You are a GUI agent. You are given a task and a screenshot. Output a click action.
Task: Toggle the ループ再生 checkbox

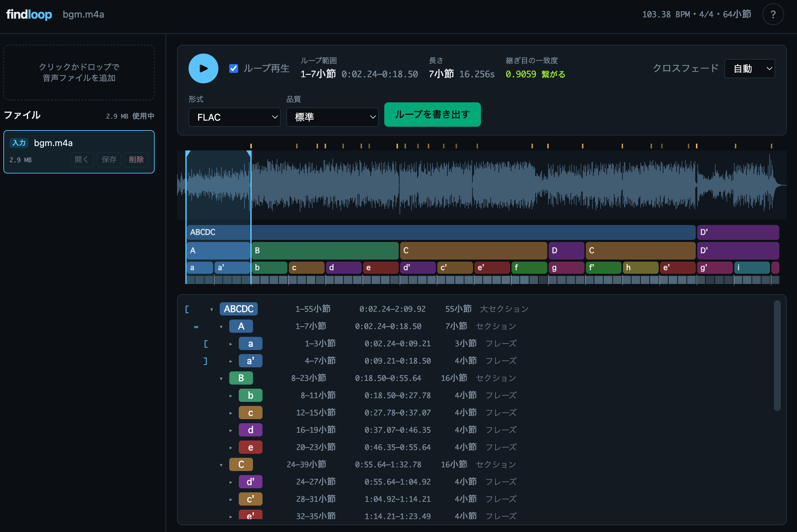(x=234, y=68)
